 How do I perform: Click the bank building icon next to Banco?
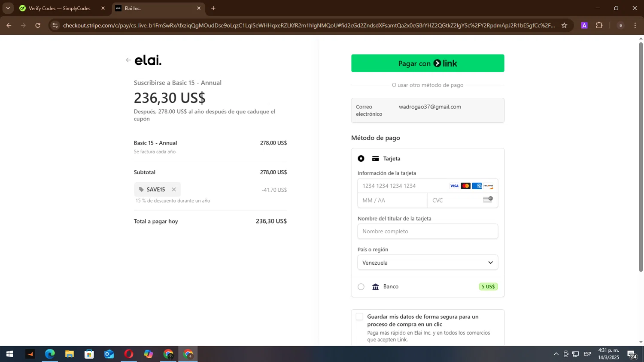click(376, 287)
